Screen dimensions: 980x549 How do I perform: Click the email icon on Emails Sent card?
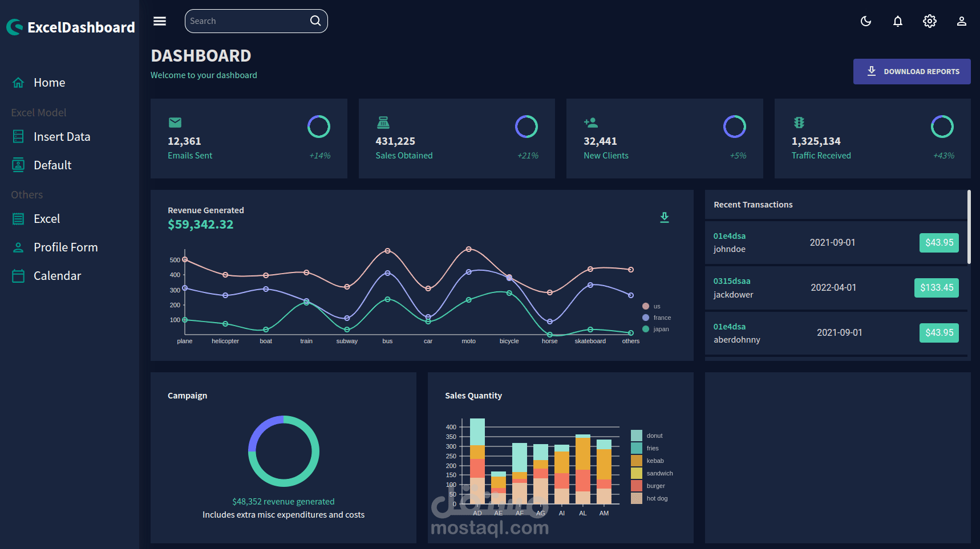pos(175,122)
